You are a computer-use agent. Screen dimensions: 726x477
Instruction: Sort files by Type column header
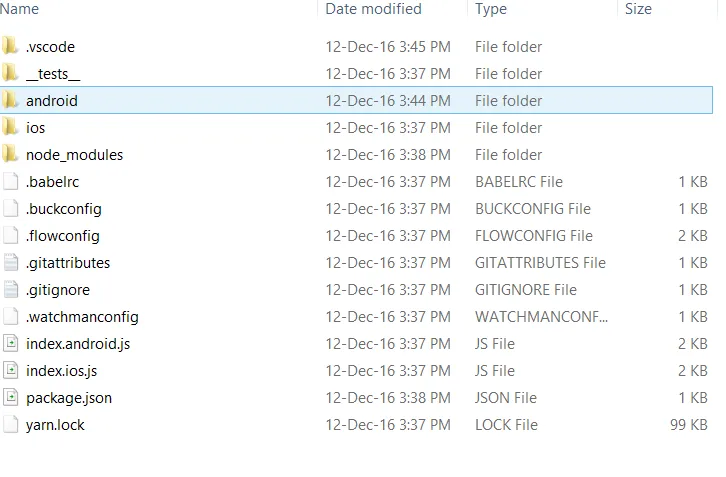491,9
